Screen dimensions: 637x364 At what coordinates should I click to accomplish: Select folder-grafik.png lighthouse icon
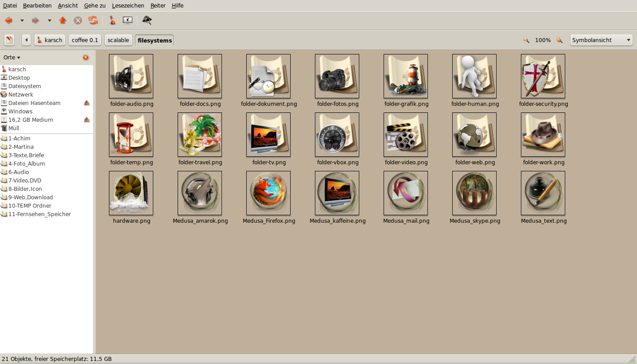(406, 76)
